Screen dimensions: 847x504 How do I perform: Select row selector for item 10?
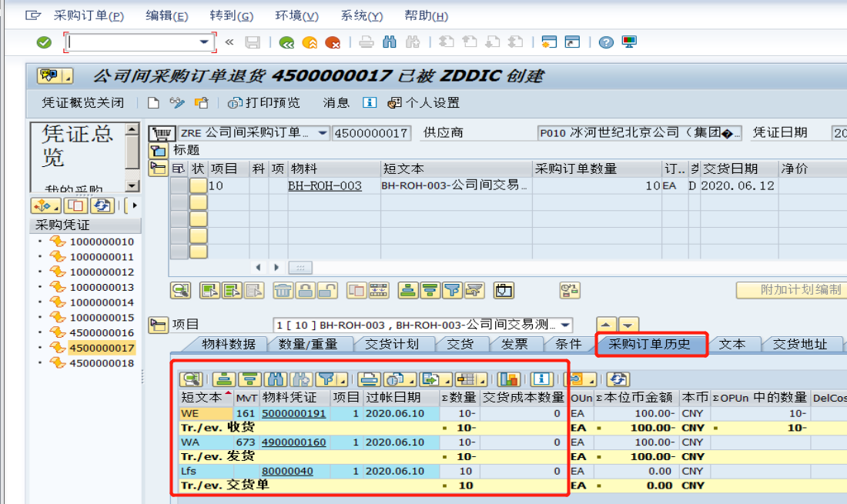point(179,185)
